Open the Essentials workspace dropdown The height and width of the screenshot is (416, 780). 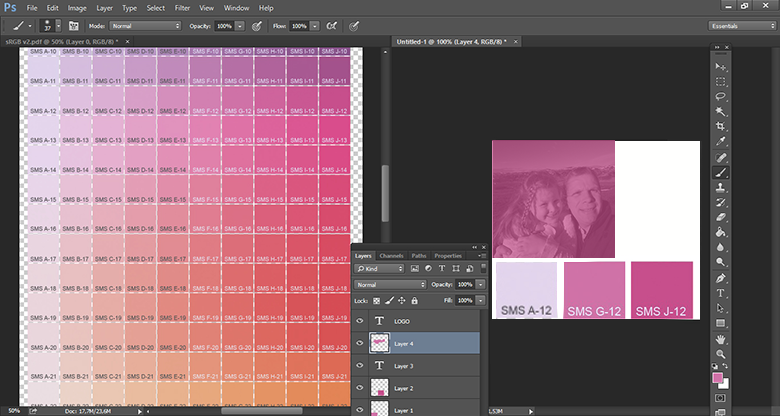tap(741, 25)
